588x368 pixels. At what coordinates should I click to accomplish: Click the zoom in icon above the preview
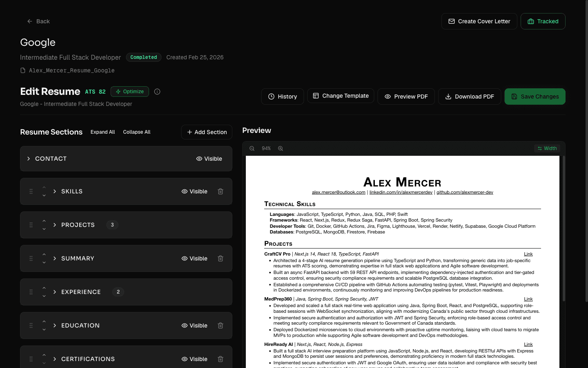pos(281,148)
